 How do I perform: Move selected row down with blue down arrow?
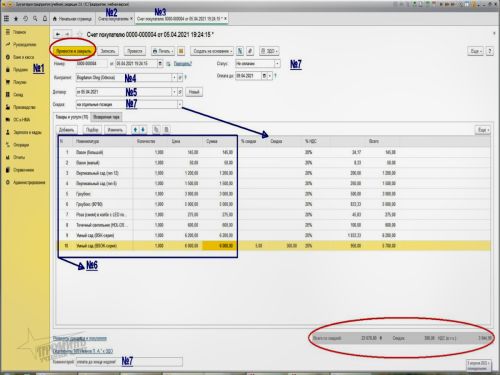(143, 130)
